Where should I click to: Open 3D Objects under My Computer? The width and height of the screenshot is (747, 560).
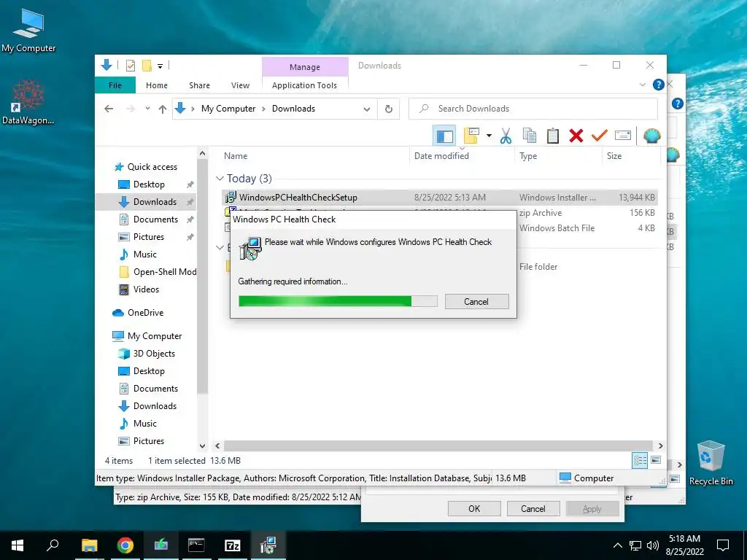pos(154,354)
